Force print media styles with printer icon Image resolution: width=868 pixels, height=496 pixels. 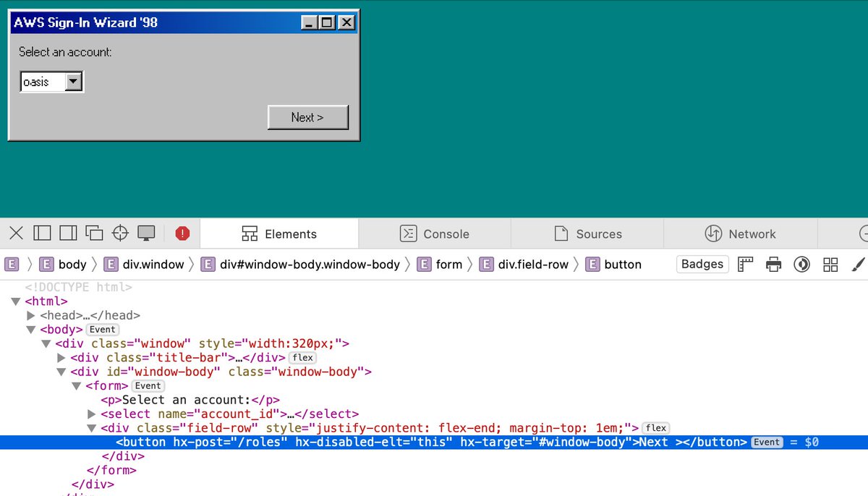click(773, 264)
